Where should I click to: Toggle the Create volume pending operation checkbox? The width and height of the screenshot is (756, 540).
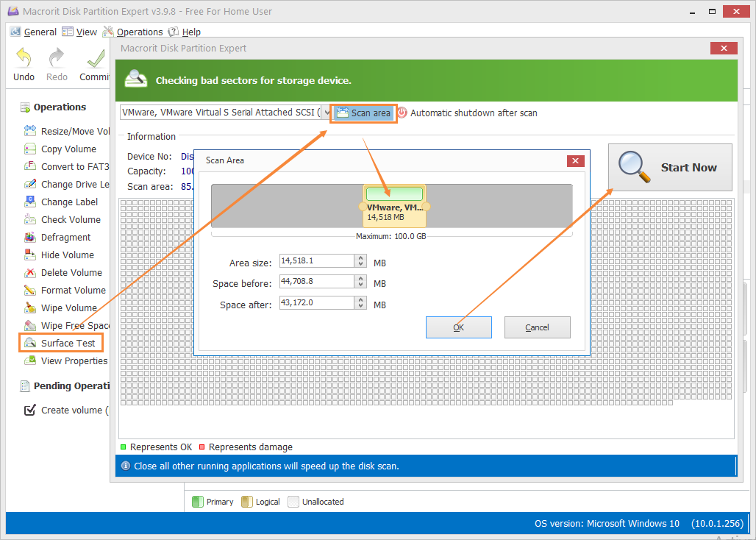coord(30,410)
